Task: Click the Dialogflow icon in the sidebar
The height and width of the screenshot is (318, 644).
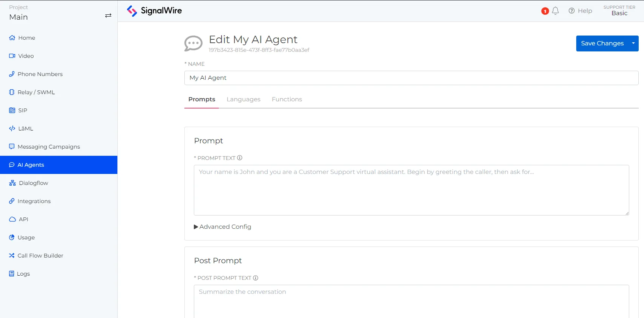Action: coord(12,183)
